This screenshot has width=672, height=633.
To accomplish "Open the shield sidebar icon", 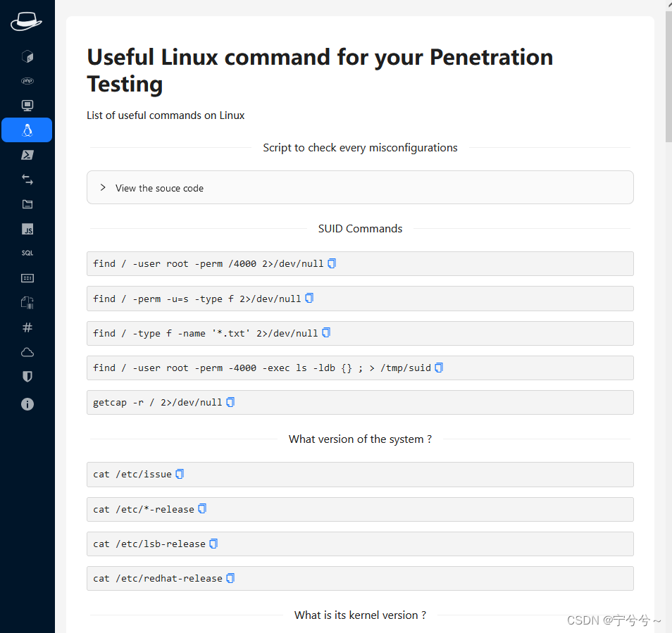I will coord(27,377).
